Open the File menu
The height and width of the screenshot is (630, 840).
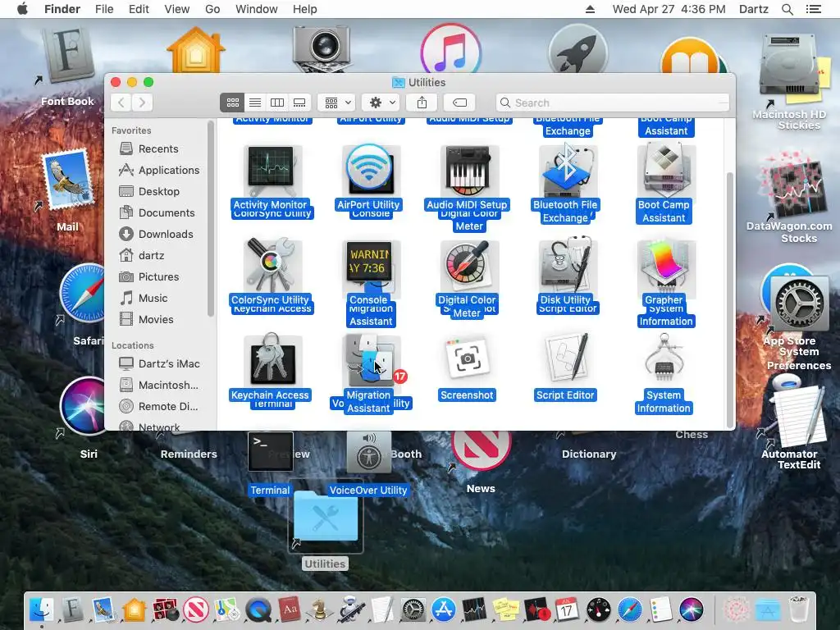[x=104, y=9]
